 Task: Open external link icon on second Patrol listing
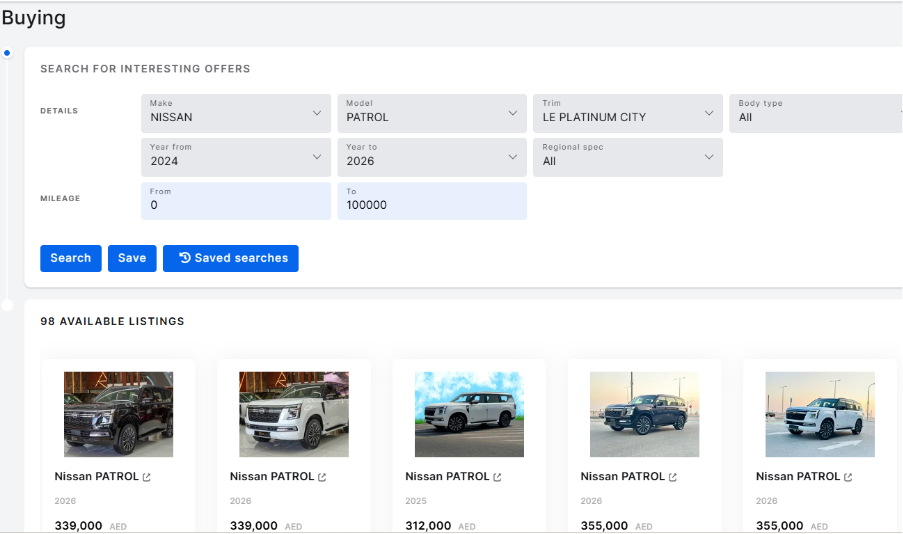coord(322,477)
